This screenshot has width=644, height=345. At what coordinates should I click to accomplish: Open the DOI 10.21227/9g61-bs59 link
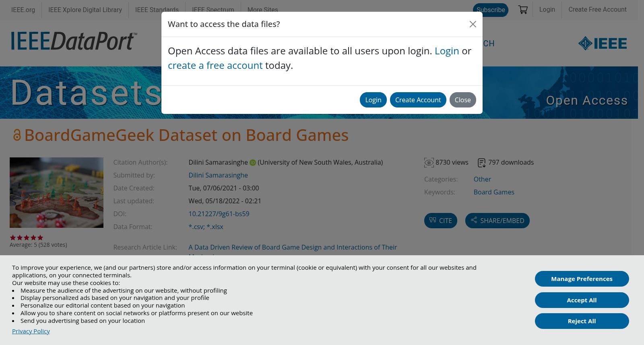[x=219, y=214]
